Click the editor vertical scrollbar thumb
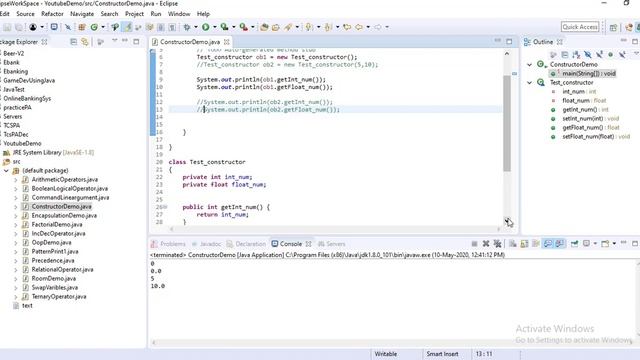The image size is (640, 360). [507, 122]
